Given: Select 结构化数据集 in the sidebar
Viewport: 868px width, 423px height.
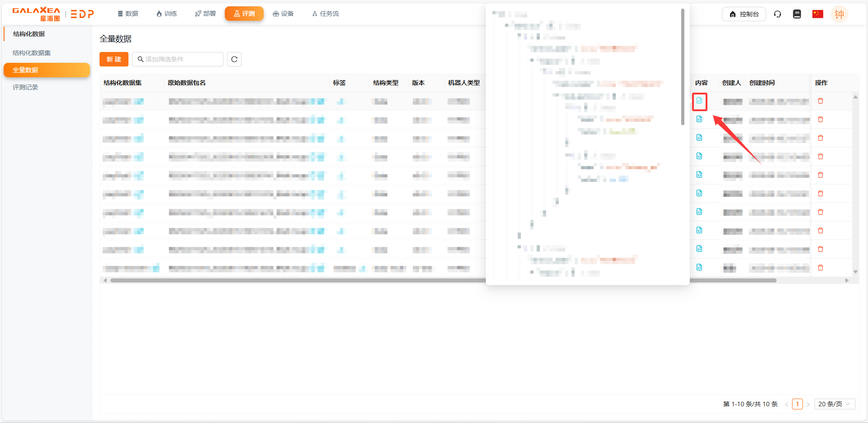Looking at the screenshot, I should (x=32, y=53).
